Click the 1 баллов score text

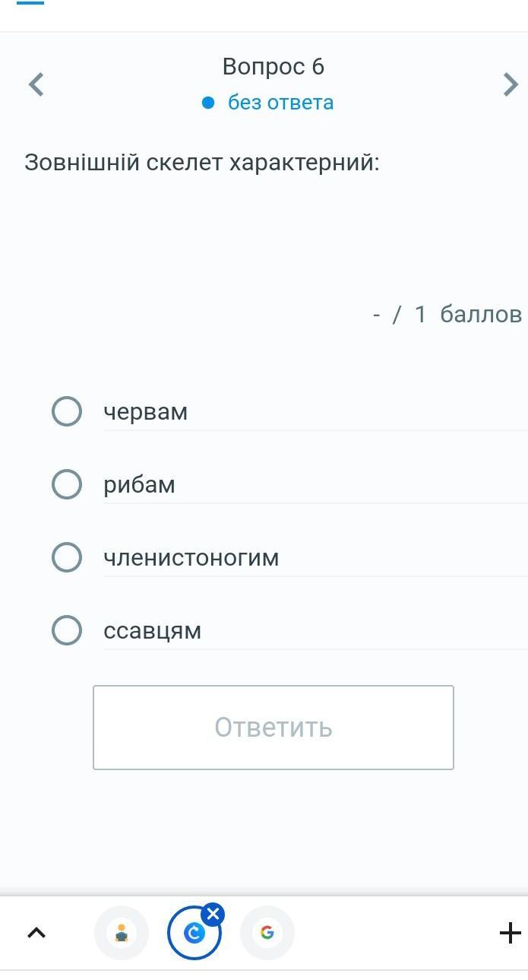468,314
